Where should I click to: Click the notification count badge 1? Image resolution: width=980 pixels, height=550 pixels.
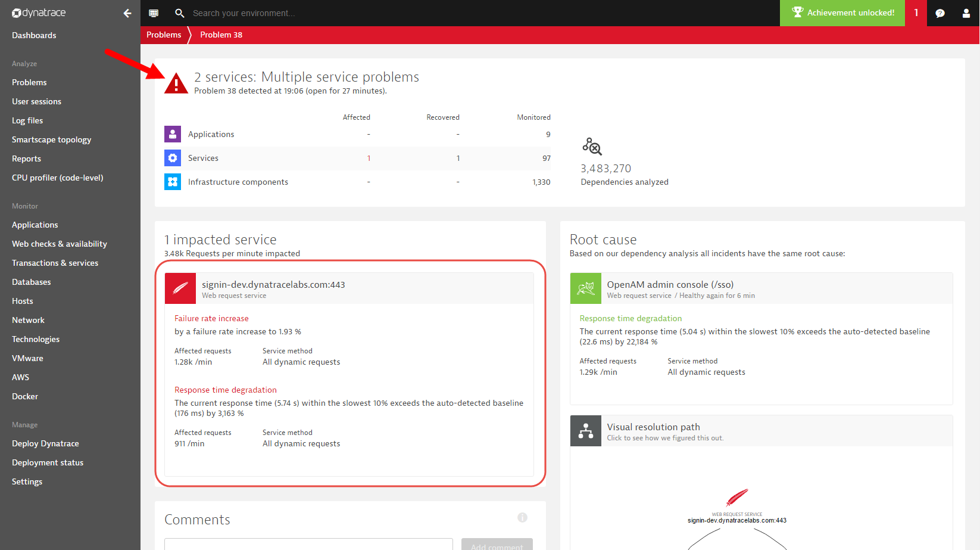pos(916,13)
